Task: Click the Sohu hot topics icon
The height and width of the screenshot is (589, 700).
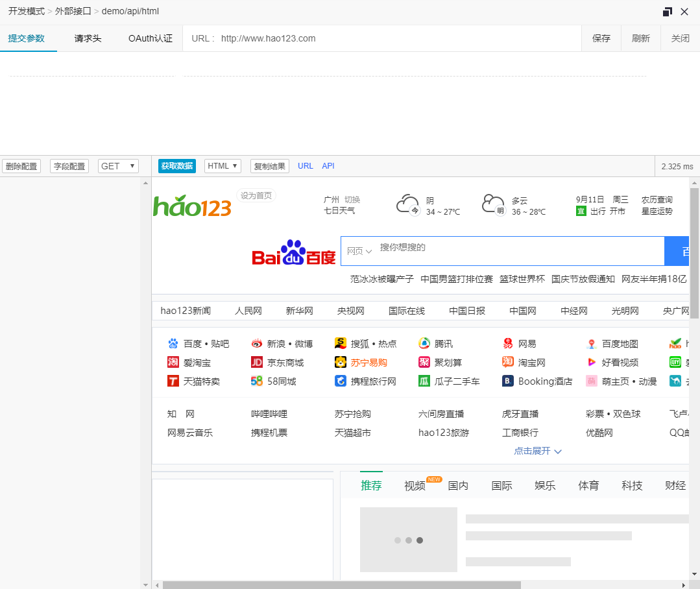Action: [340, 343]
